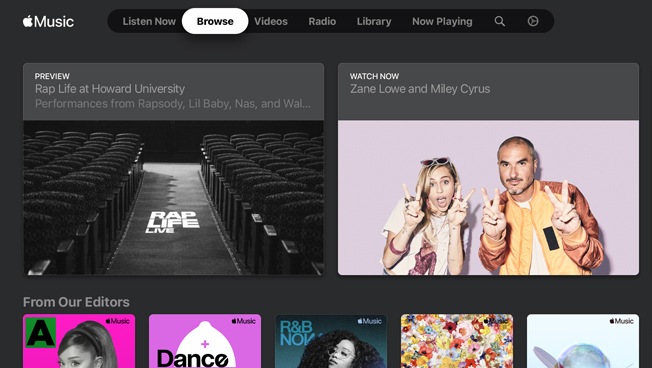Click the 'Zane Lowe and Miley Cyrus' title

click(x=420, y=89)
